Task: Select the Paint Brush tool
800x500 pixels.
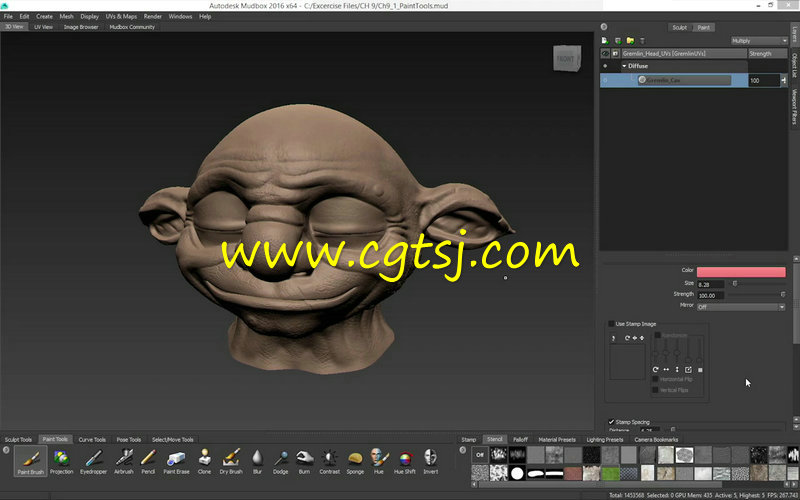Action: (x=31, y=461)
